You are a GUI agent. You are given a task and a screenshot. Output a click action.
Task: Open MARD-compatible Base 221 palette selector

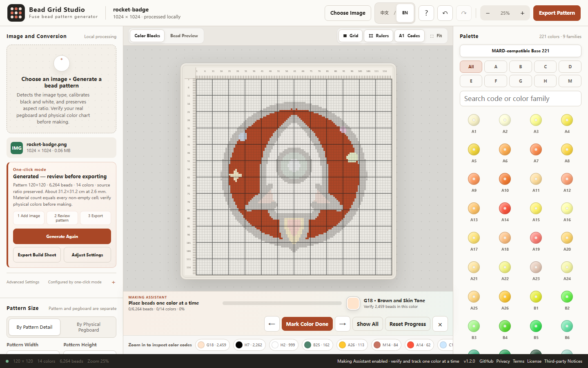point(521,51)
